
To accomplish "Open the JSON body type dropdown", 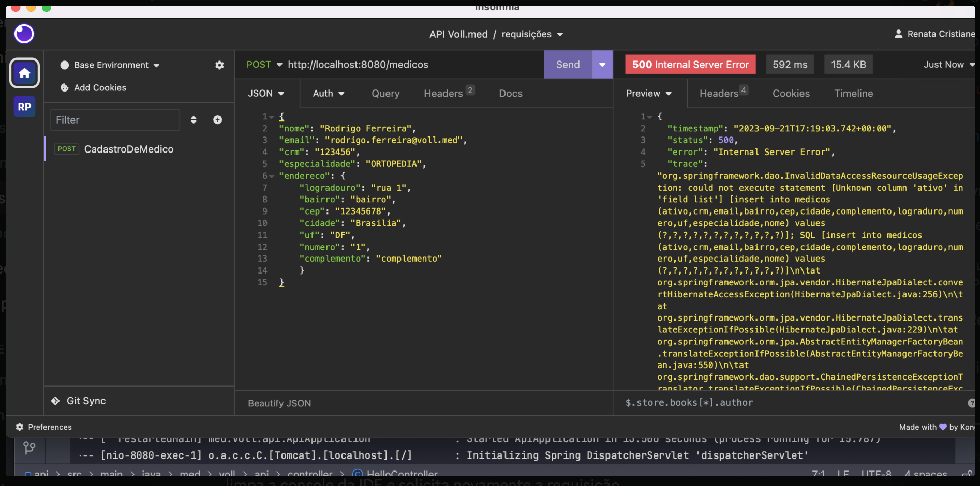I will point(266,94).
